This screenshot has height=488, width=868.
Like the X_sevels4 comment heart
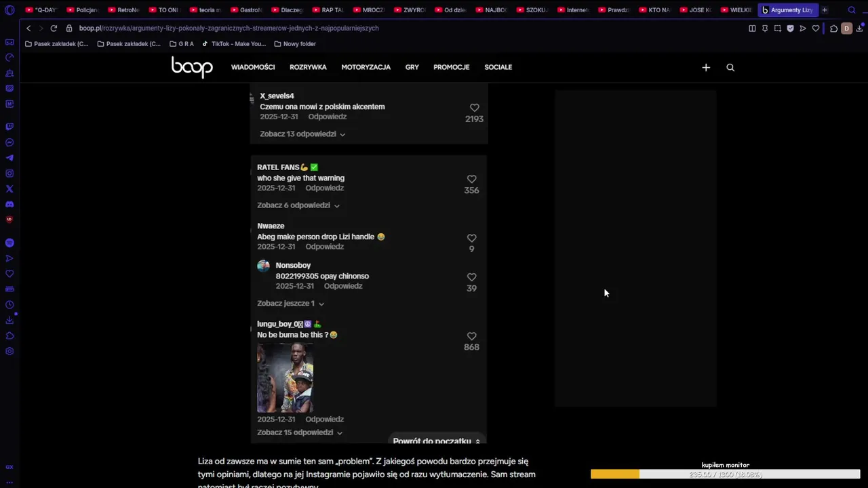475,108
